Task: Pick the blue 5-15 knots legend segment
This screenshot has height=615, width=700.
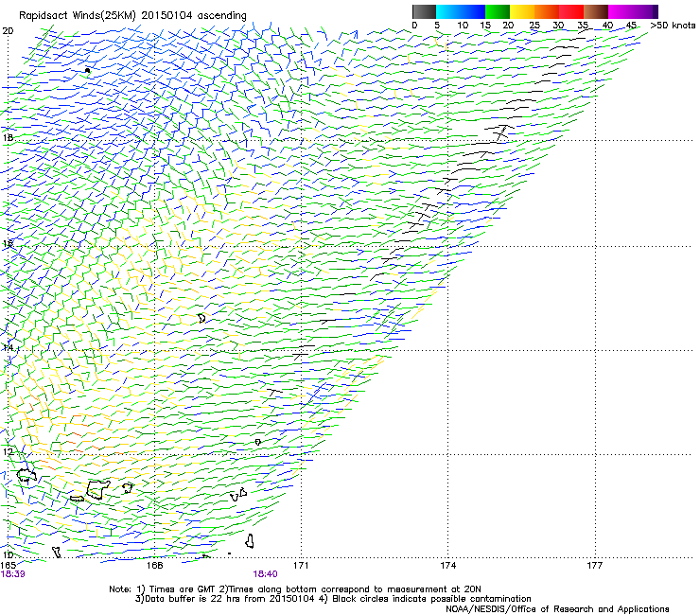Action: (461, 11)
